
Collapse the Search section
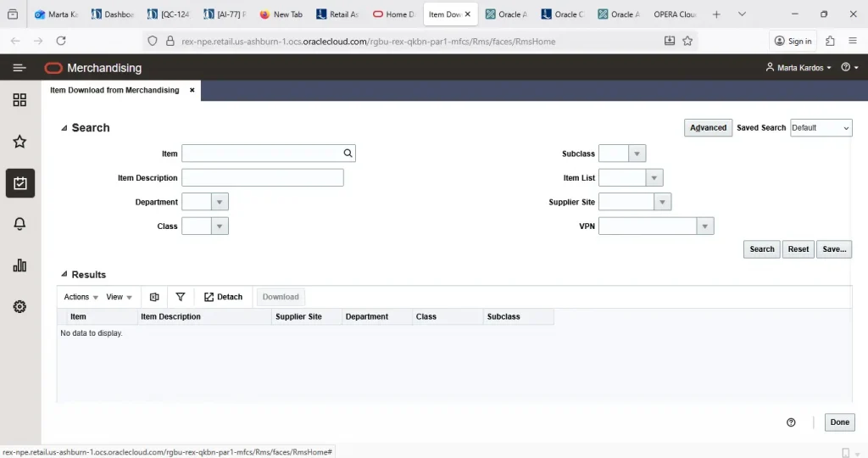64,128
